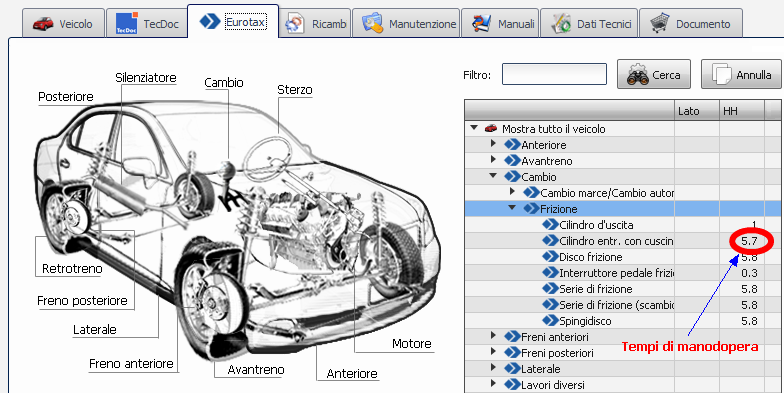Click the Posteriore label on car diagram
Screen dimensions: 784x393
(x=66, y=96)
